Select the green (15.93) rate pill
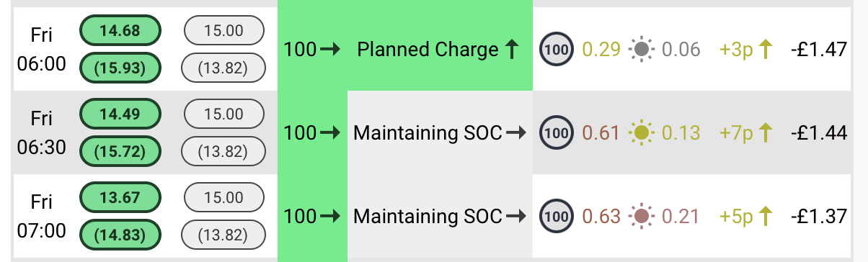Screen dimensions: 868x262 click(x=120, y=68)
